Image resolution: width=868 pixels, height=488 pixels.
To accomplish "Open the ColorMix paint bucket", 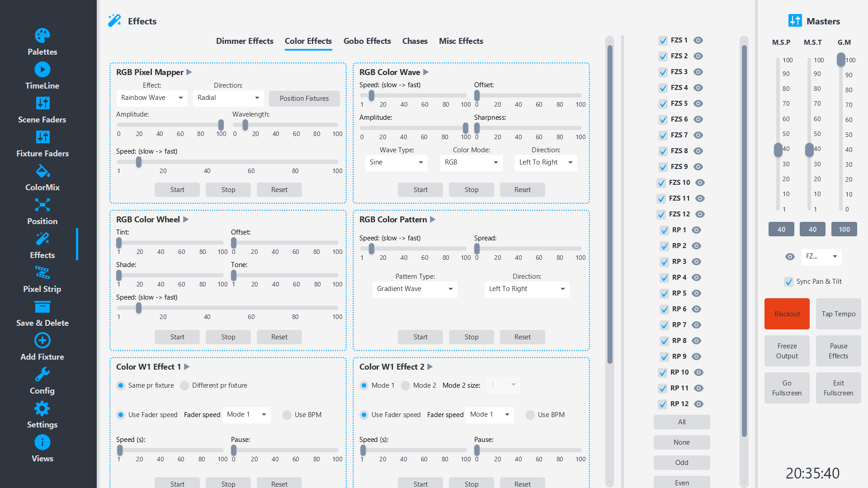I will coord(42,171).
